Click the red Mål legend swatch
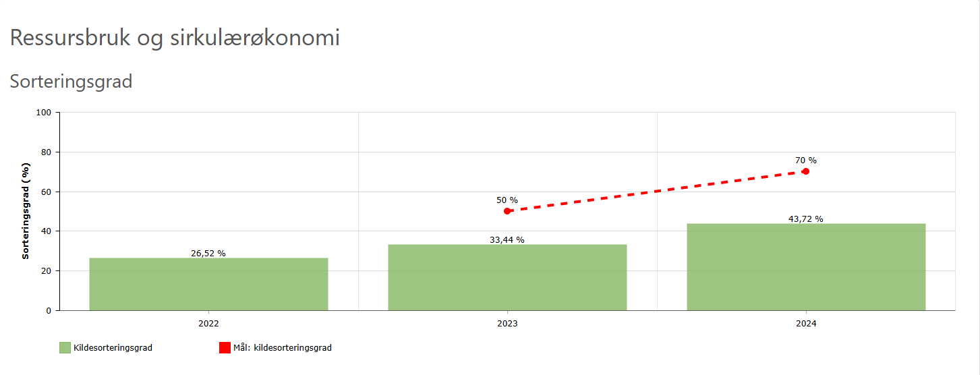 [225, 348]
